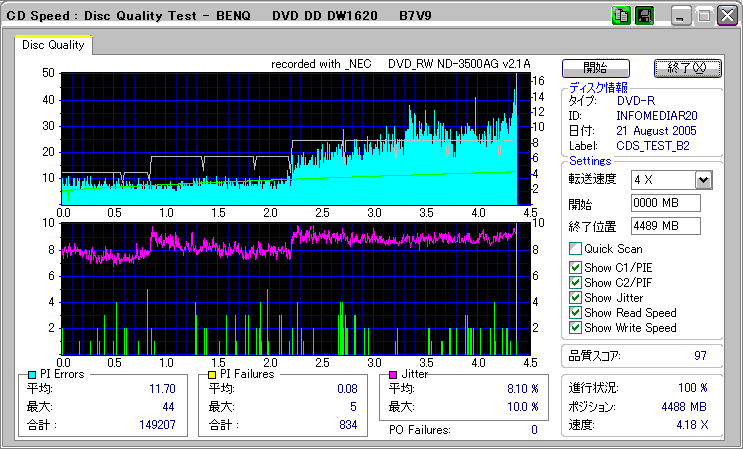743x449 pixels.
Task: Uncheck Show Write Speed option
Action: click(x=575, y=327)
